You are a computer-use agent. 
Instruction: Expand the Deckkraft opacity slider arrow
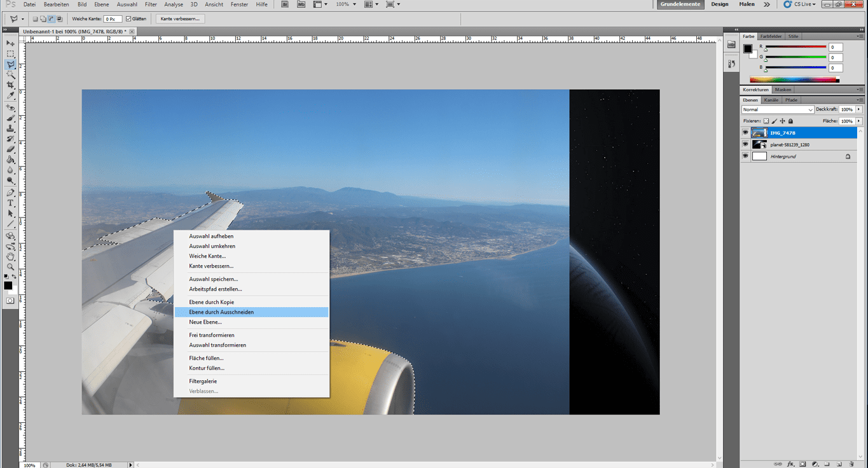858,110
